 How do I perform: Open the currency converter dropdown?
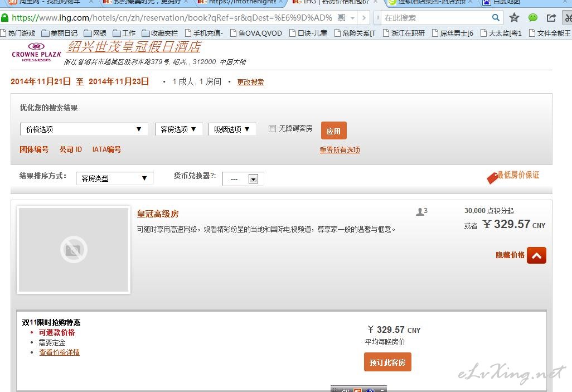(243, 179)
